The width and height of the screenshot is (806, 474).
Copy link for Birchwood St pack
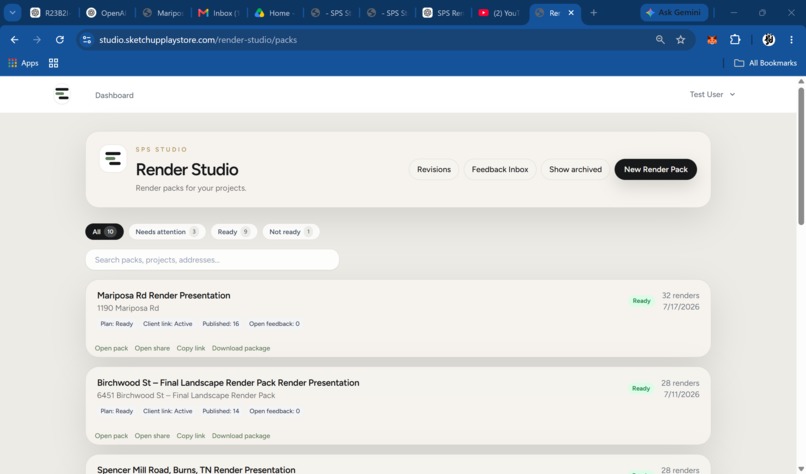191,435
